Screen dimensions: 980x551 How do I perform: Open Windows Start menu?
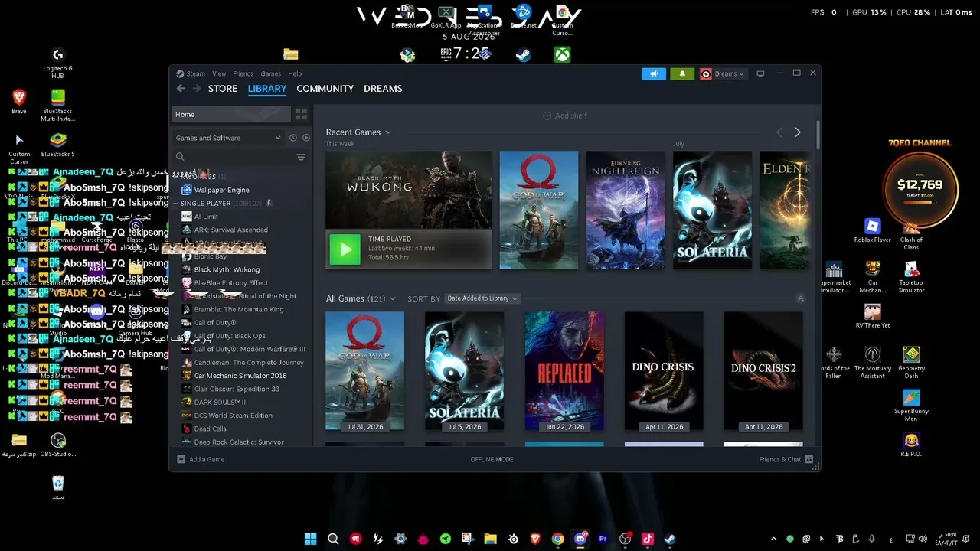[310, 539]
